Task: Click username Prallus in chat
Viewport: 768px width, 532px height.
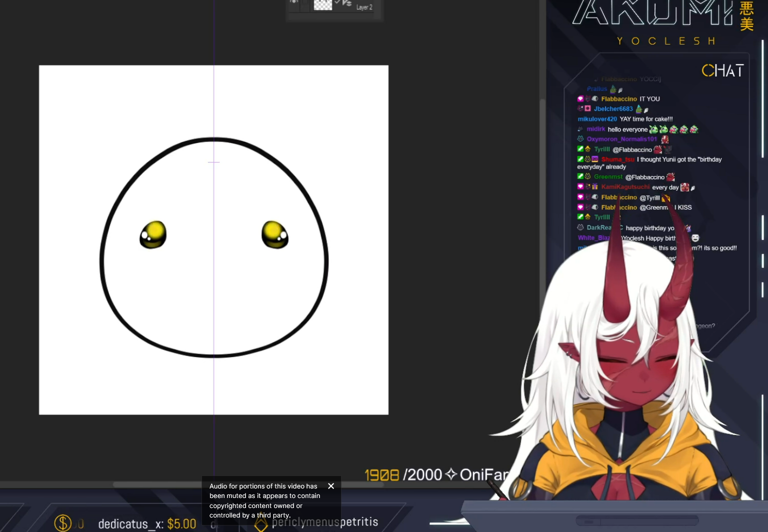Action: point(597,89)
